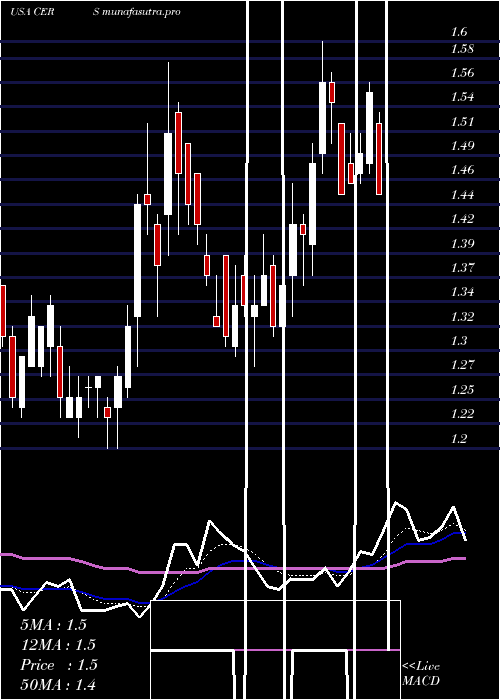
Task: Select the 1.44 price axis label
Action: pyautogui.click(x=463, y=195)
